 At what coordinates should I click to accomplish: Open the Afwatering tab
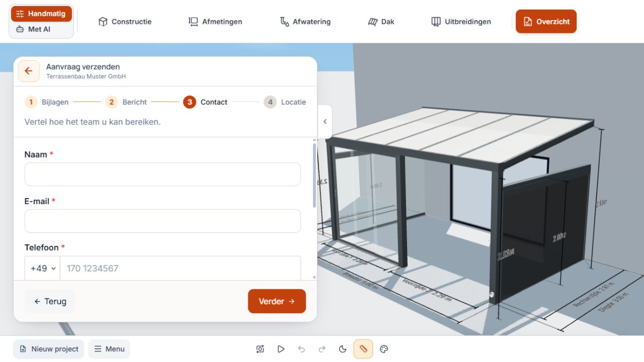pyautogui.click(x=305, y=22)
